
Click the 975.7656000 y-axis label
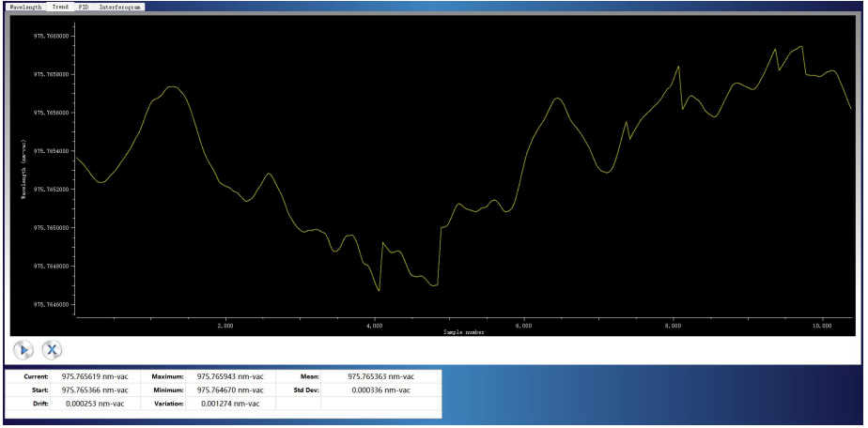51,113
